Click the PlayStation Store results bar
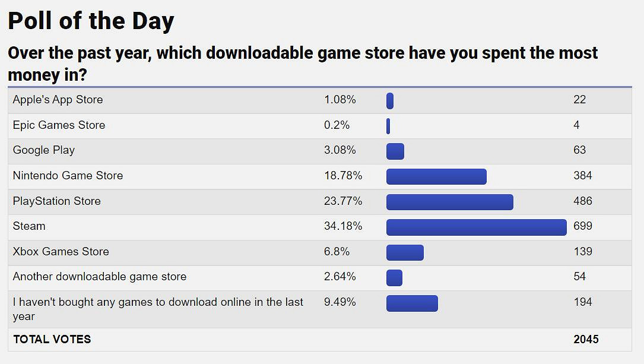Screen dimensions: 644x364 (x=449, y=202)
